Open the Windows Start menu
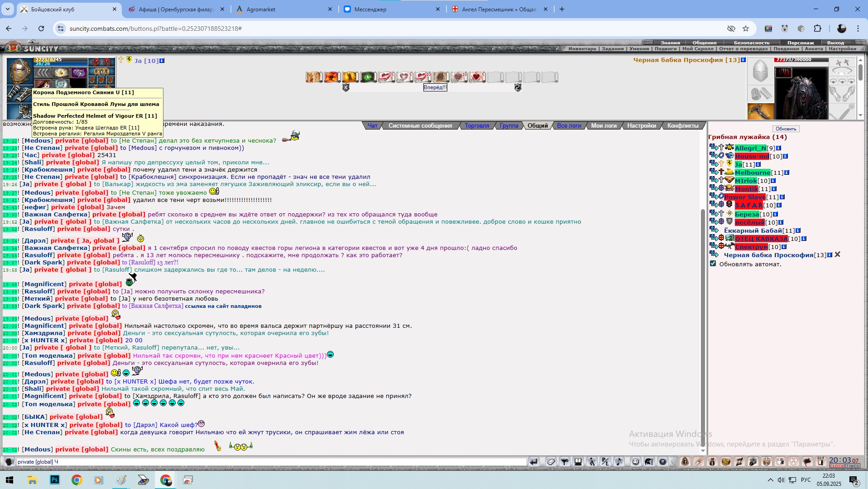This screenshot has height=489, width=868. coord(9,480)
